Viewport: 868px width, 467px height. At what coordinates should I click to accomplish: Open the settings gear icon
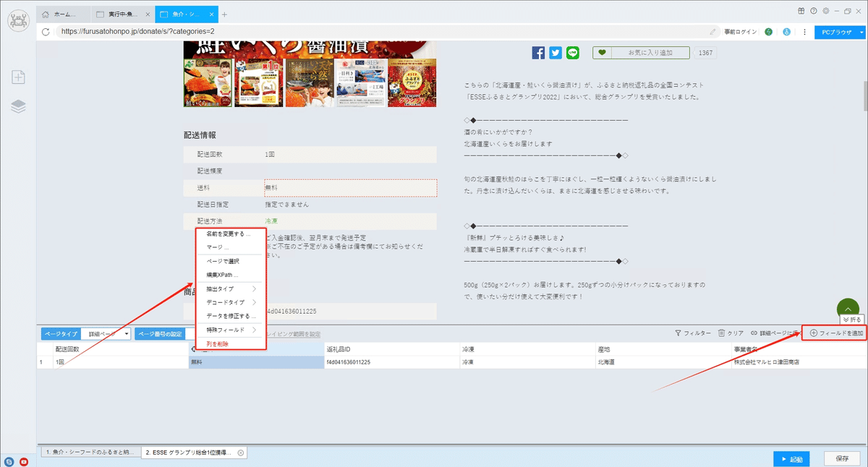click(x=825, y=11)
